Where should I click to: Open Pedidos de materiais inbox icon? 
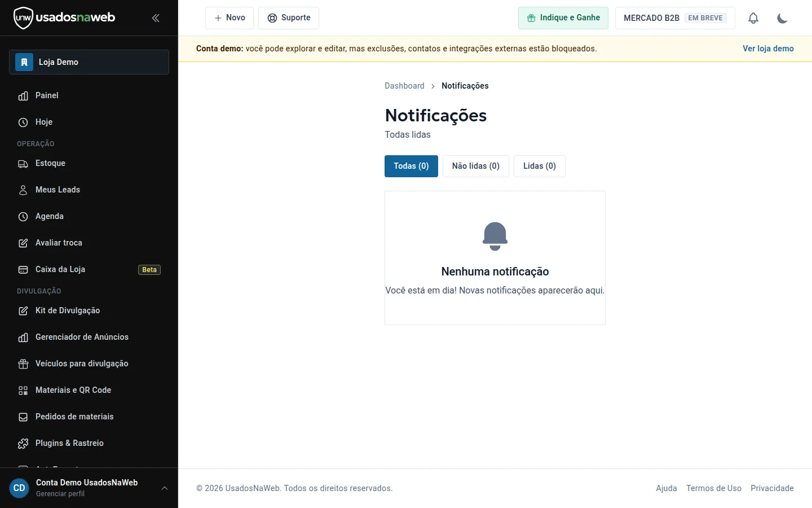[23, 417]
